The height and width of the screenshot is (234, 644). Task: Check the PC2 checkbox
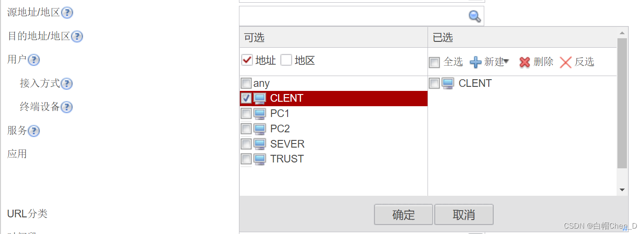coord(246,129)
